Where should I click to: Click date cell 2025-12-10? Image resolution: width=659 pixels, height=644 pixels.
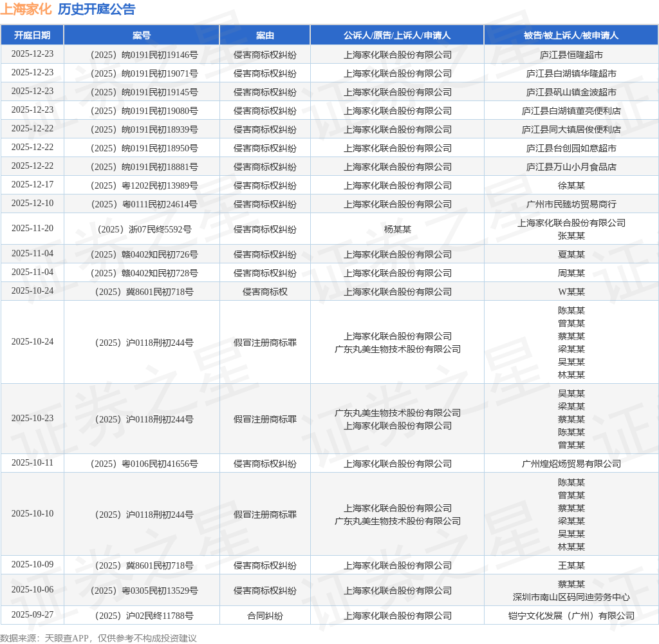pos(32,203)
